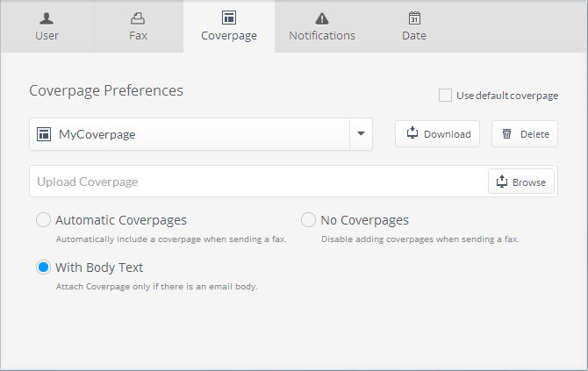Click the Date calendar icon
588x371 pixels.
(x=414, y=18)
